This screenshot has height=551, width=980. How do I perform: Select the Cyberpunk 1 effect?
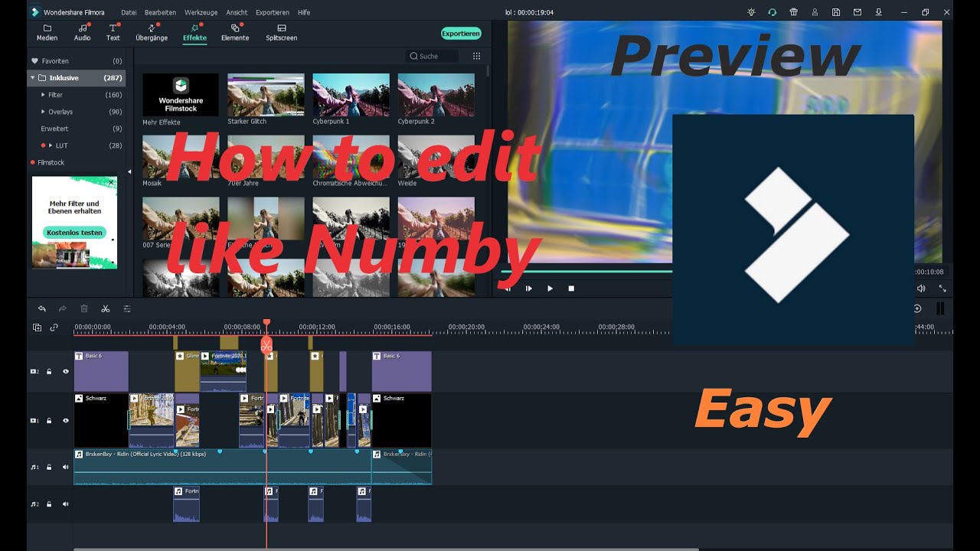coord(351,95)
